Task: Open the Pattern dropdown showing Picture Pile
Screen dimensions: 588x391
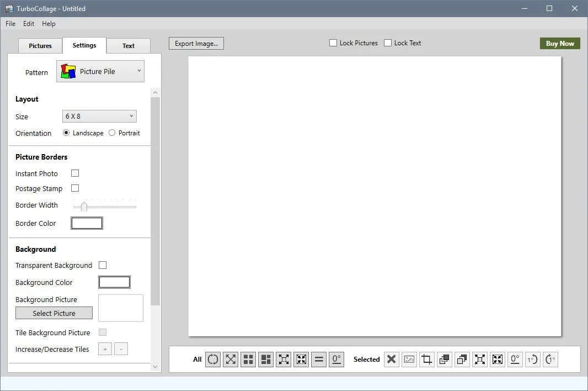Action: click(100, 71)
